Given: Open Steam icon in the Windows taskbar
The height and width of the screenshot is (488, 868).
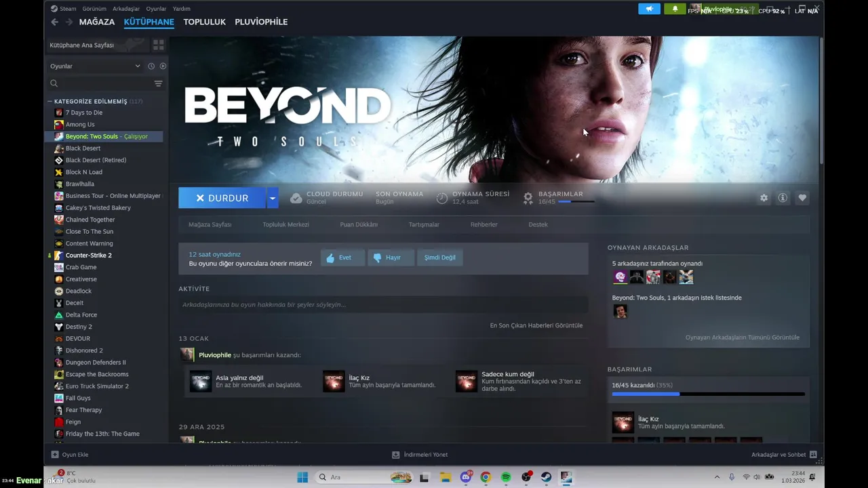Looking at the screenshot, I should [x=546, y=477].
